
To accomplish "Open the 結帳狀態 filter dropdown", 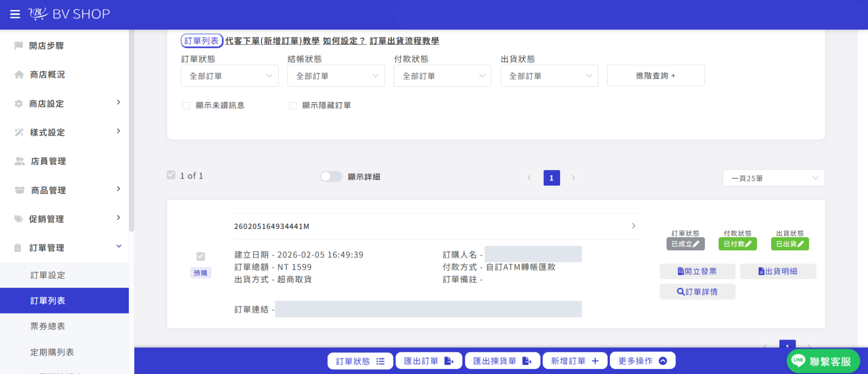I will point(336,76).
